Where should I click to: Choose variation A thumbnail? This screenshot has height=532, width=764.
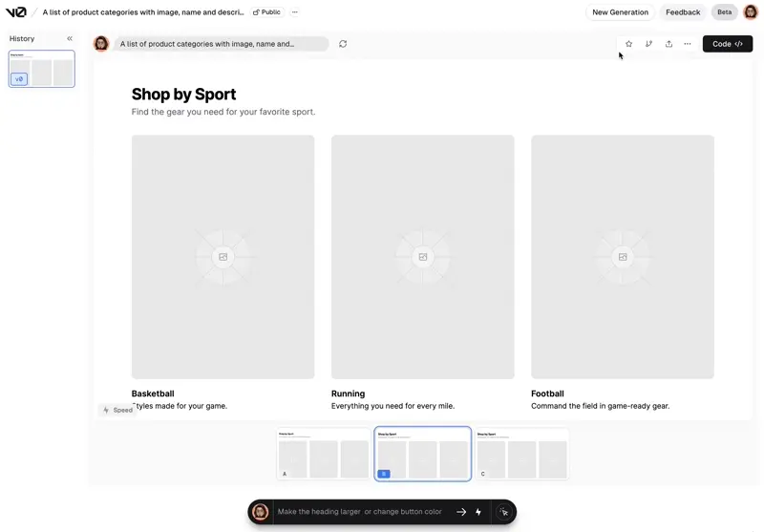(x=323, y=454)
